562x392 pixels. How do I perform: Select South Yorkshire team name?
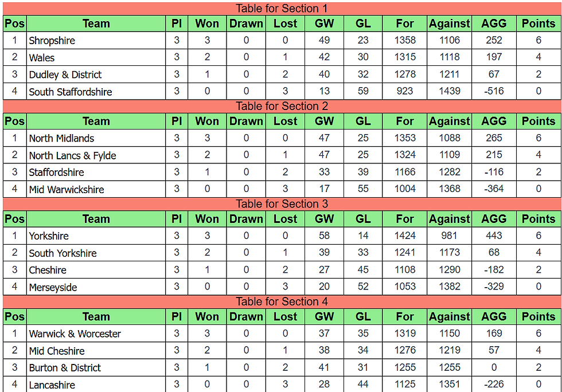pyautogui.click(x=63, y=253)
